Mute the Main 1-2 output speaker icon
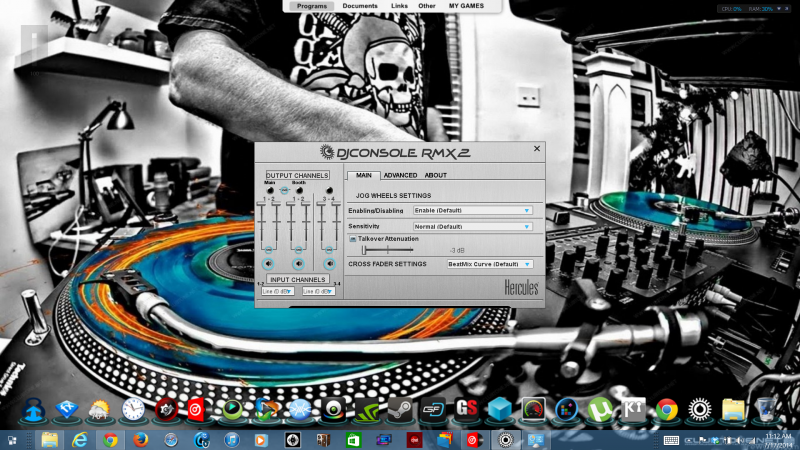Image resolution: width=800 pixels, height=450 pixels. point(268,264)
